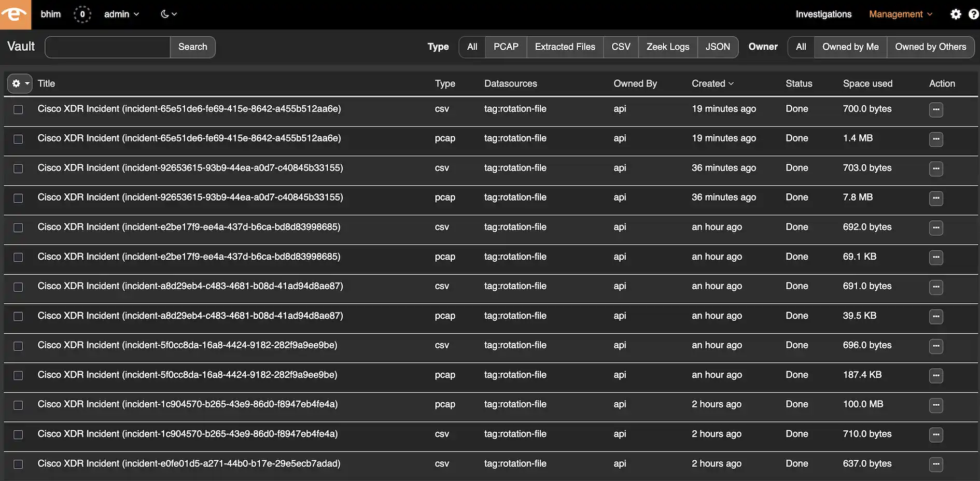The height and width of the screenshot is (481, 980).
Task: Open the help question mark icon
Action: [x=973, y=15]
